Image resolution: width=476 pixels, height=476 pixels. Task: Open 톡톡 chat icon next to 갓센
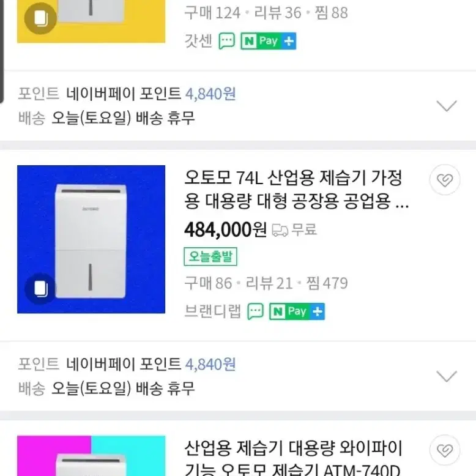pyautogui.click(x=227, y=41)
